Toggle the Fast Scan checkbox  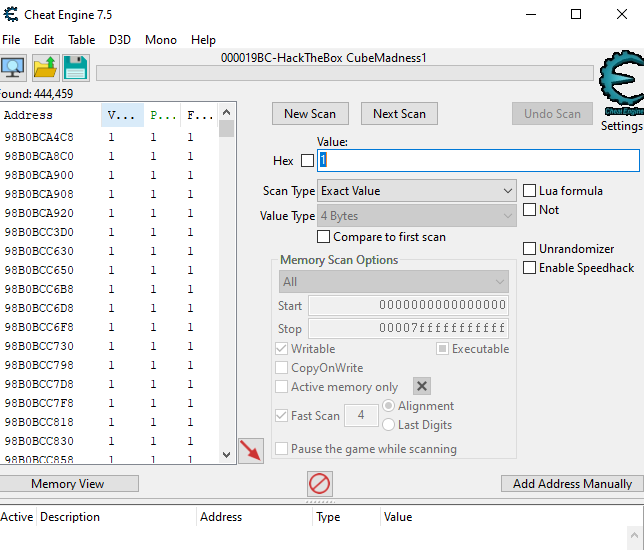pyautogui.click(x=281, y=416)
